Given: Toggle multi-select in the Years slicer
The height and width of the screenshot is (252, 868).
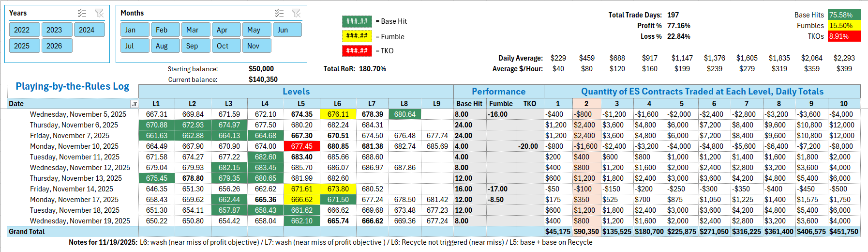Looking at the screenshot, I should point(82,13).
